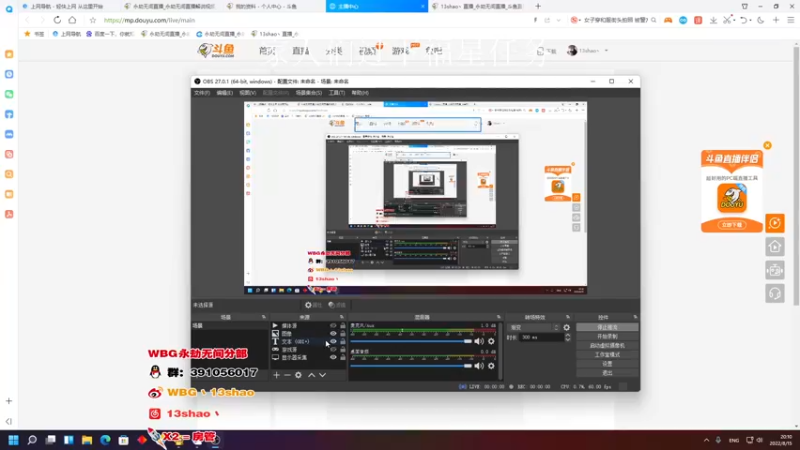The width and height of the screenshot is (800, 450).
Task: Close the Douyu companion ad with orange X
Action: pyautogui.click(x=767, y=145)
